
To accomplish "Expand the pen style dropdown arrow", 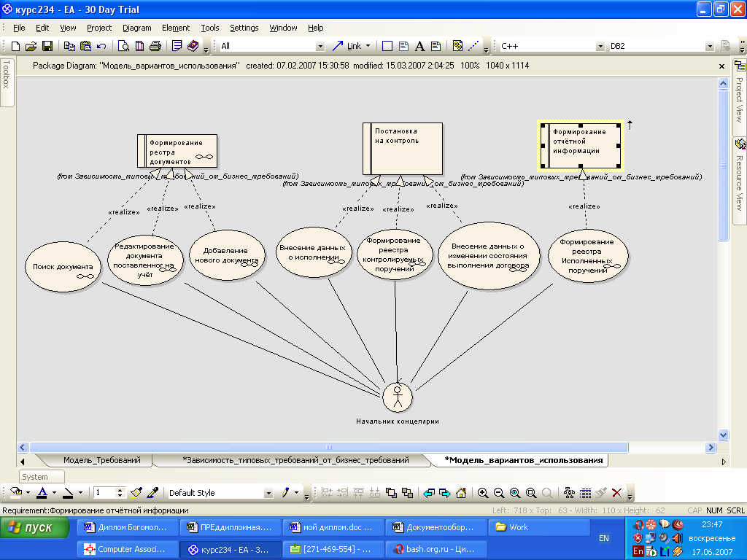I will click(296, 493).
